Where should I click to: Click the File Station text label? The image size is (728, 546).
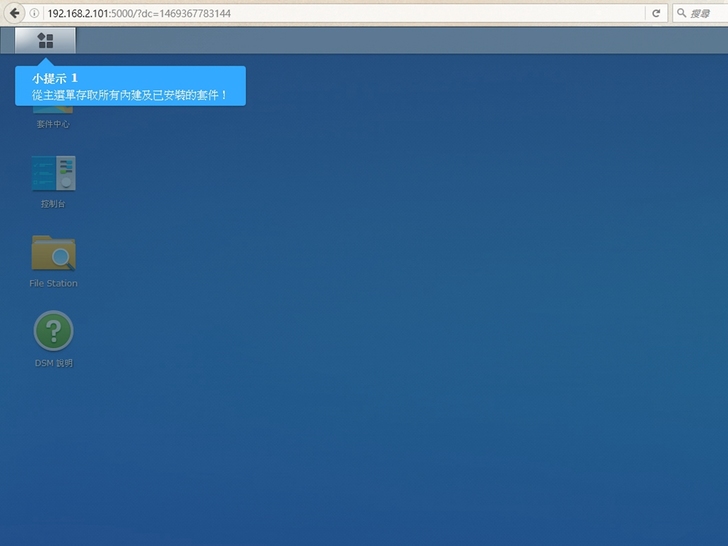pyautogui.click(x=53, y=283)
